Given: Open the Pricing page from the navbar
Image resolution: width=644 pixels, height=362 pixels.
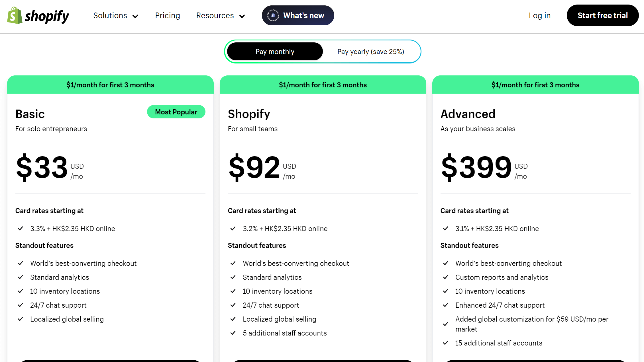Looking at the screenshot, I should click(168, 15).
